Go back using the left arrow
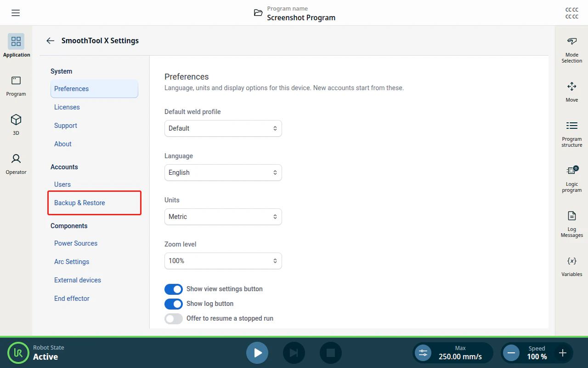Viewport: 588px width, 368px height. pyautogui.click(x=50, y=40)
